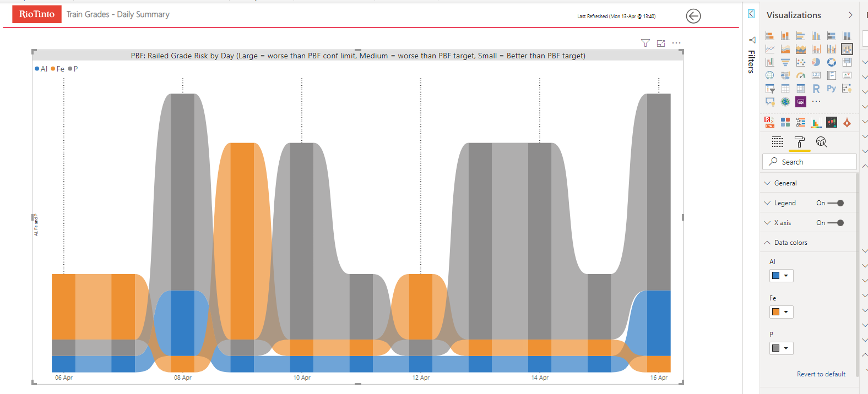This screenshot has height=394, width=868.
Task: Select the ArcGIS maps visual
Action: pos(785,102)
